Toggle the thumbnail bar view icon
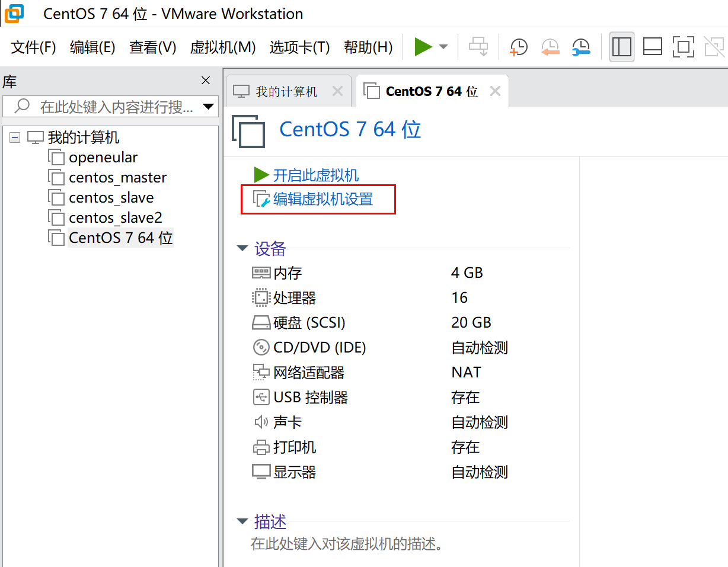The height and width of the screenshot is (567, 728). [x=653, y=47]
